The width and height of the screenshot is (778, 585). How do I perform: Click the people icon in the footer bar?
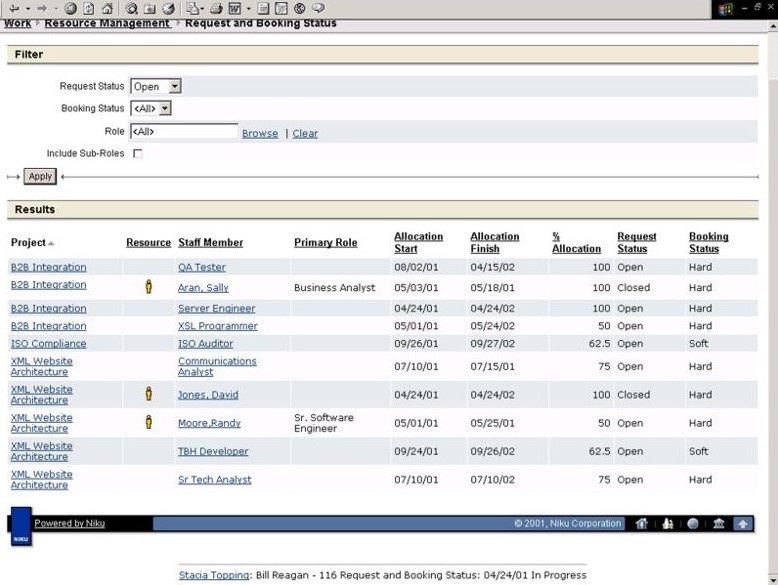668,523
